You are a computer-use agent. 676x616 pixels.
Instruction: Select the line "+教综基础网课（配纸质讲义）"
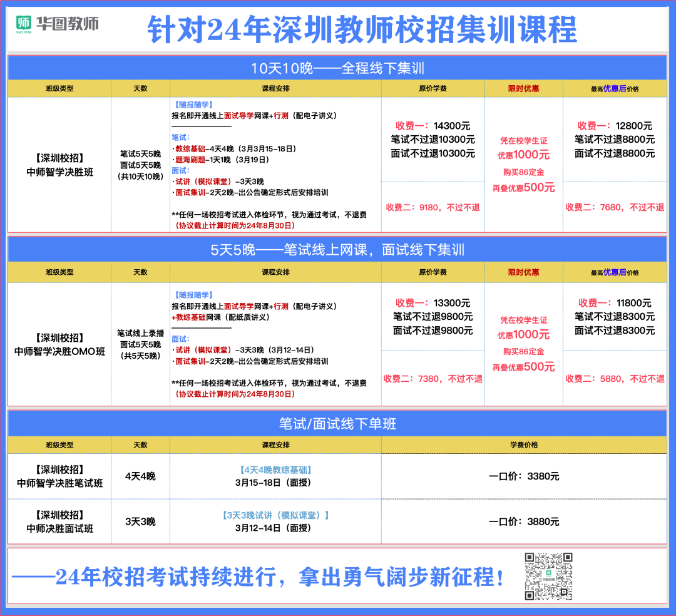click(x=221, y=317)
